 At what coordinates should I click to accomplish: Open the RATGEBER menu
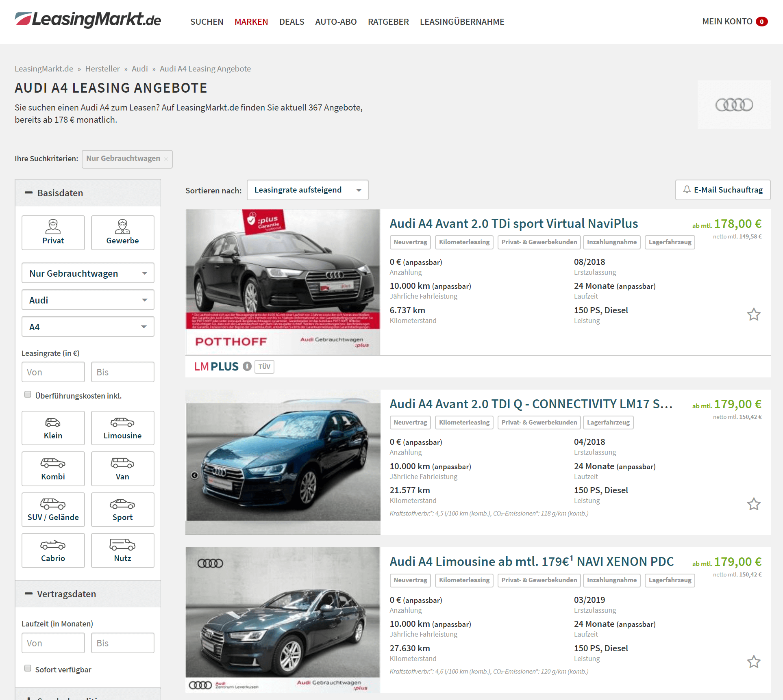(388, 22)
